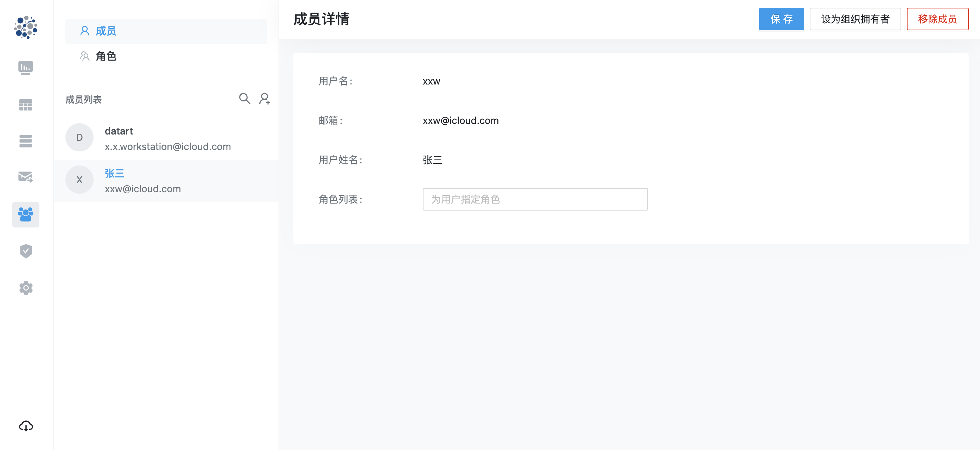Open the schedule mail icon
Screen dimensions: 980x450
pyautogui.click(x=25, y=177)
